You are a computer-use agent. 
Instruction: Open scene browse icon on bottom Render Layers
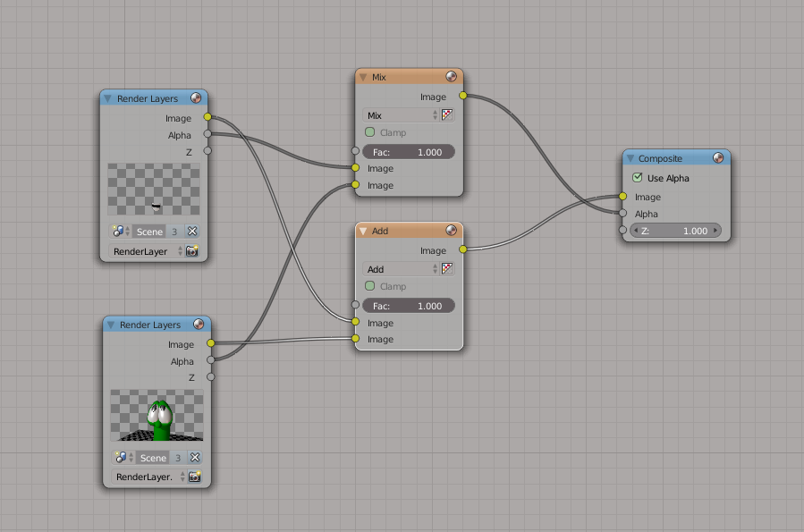pos(123,457)
